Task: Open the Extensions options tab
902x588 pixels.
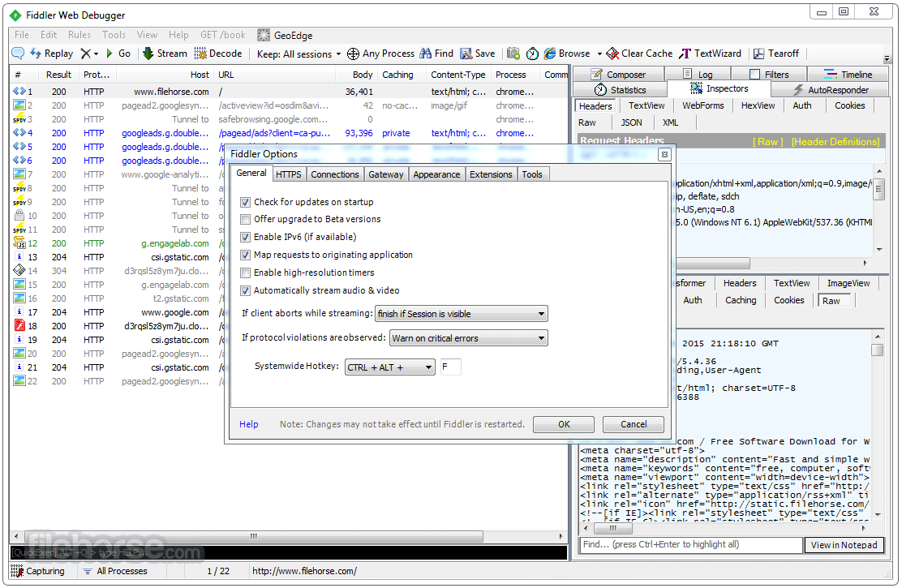Action: 491,174
